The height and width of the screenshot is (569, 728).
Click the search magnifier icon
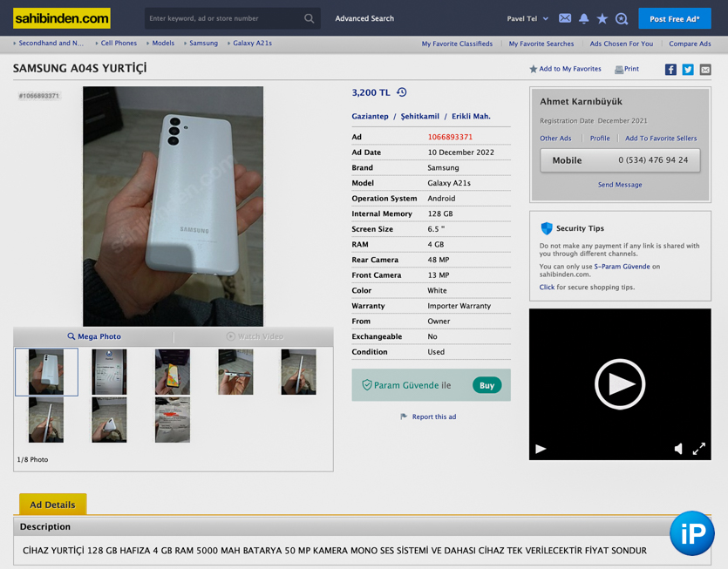(310, 18)
